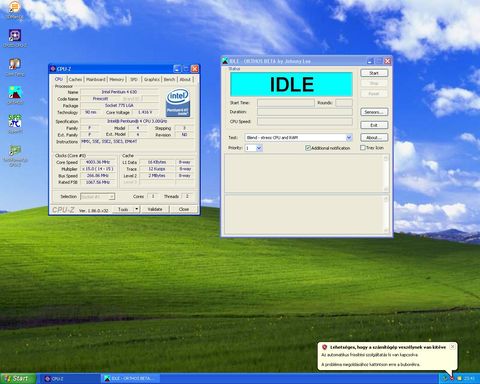Switch to the Mainboard tab in CPU-Z
The height and width of the screenshot is (384, 480).
point(96,79)
